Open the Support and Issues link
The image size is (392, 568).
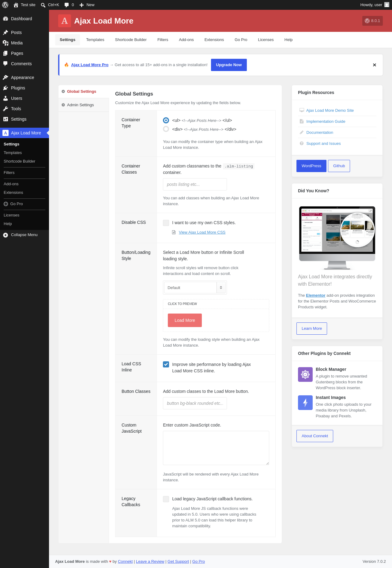[x=323, y=144]
